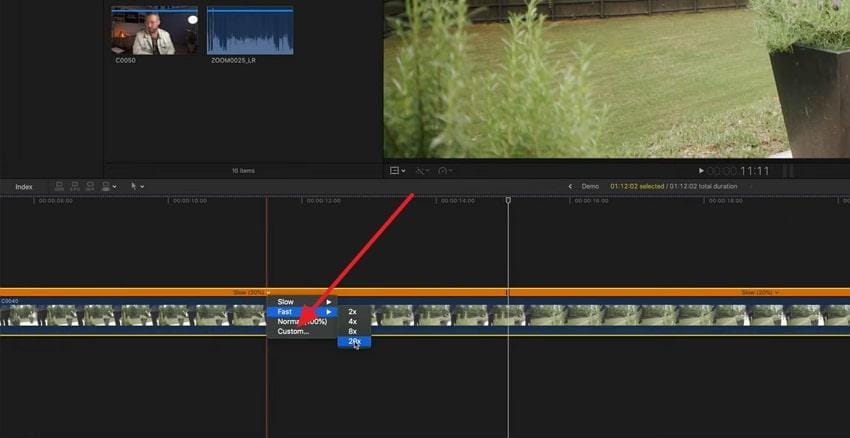Select 4x fast speed

(x=354, y=321)
